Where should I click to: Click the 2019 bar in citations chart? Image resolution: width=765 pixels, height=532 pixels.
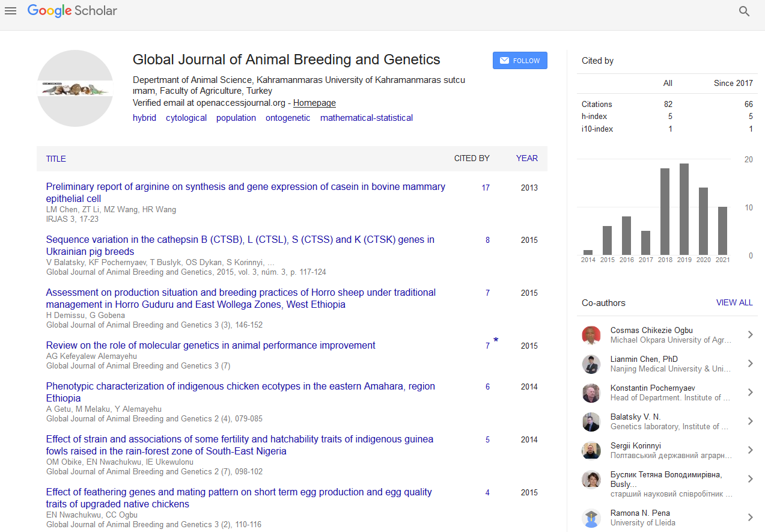(684, 209)
